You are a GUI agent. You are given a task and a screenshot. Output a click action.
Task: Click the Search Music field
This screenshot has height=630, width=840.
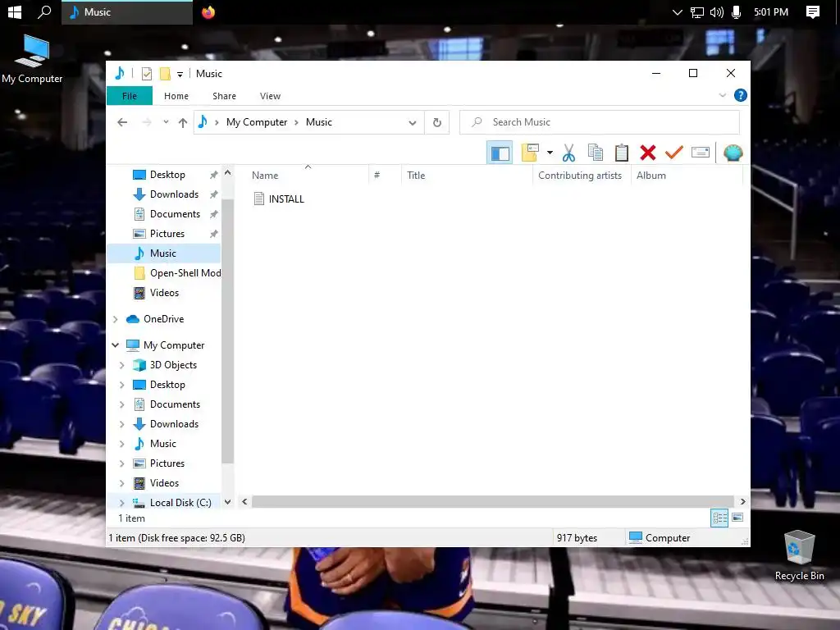(x=600, y=122)
